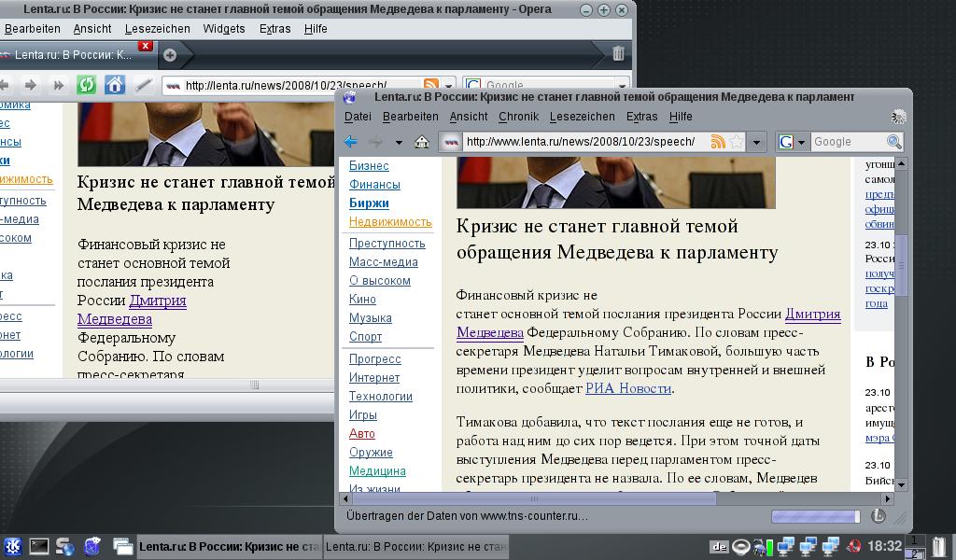Go to the home page in Firefox
Screen dimensions: 956x560
tap(422, 142)
